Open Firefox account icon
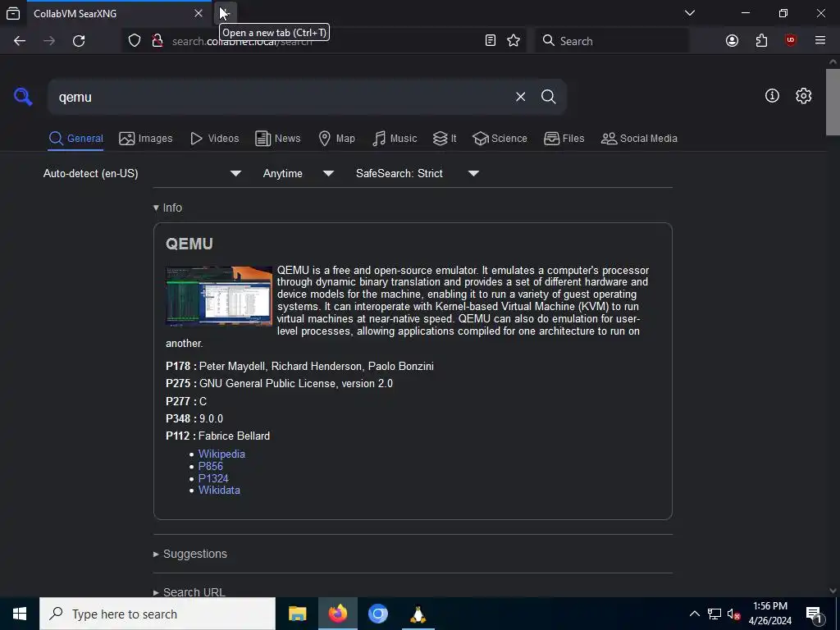Screen dimensions: 840x630 pos(732,41)
